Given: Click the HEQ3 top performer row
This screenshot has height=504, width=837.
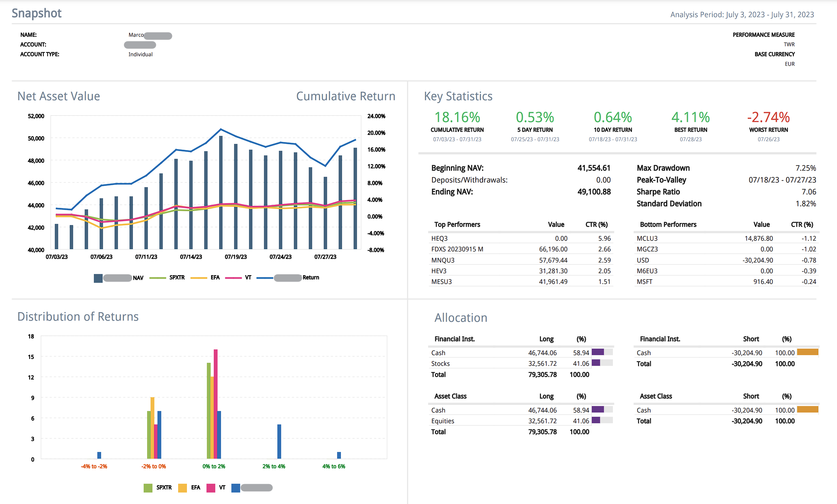Looking at the screenshot, I should [439, 238].
